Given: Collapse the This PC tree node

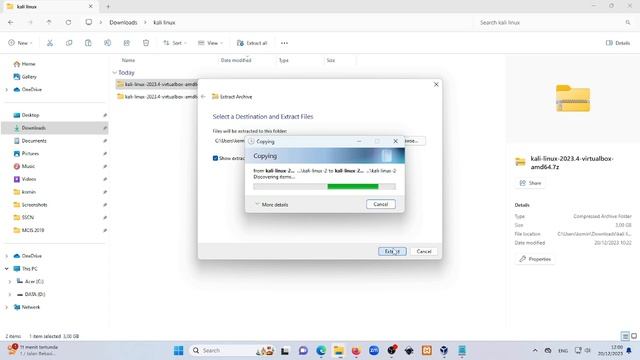Looking at the screenshot, I should 7,269.
